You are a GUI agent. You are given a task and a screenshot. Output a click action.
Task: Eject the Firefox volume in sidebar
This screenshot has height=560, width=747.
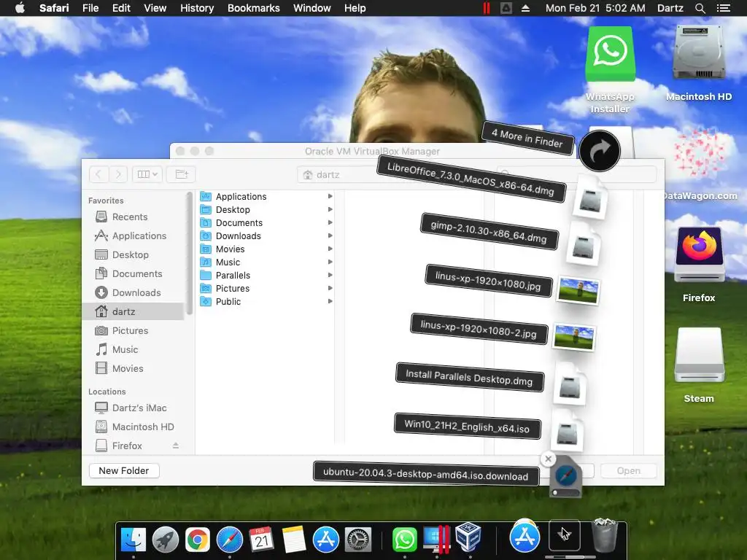tap(176, 446)
